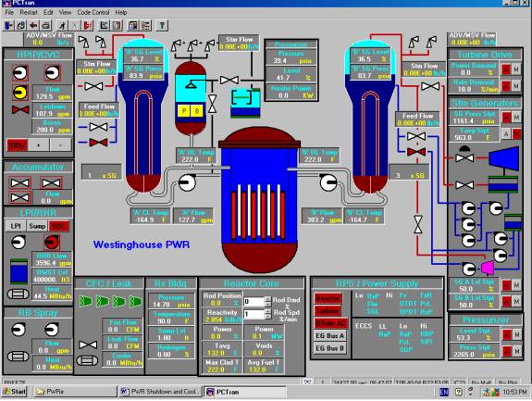532x401 pixels.
Task: Increase Rod Dmd with spinner up arrow
Action: (x=267, y=299)
